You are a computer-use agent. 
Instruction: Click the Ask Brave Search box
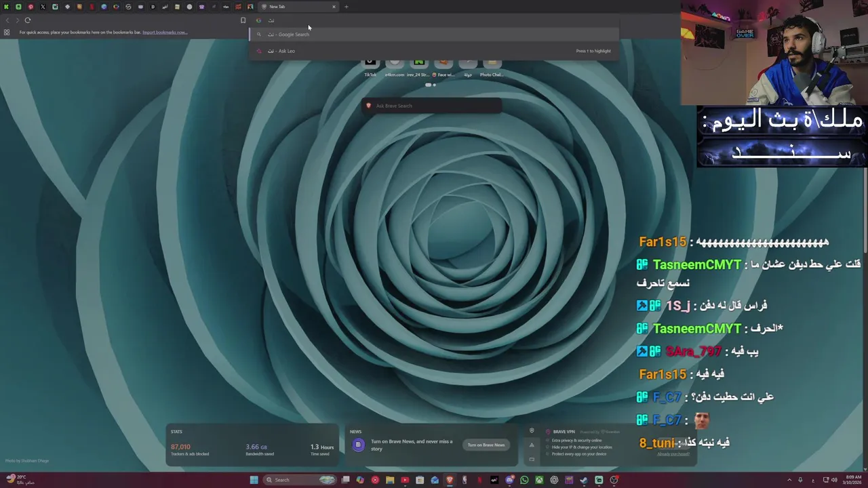point(433,106)
